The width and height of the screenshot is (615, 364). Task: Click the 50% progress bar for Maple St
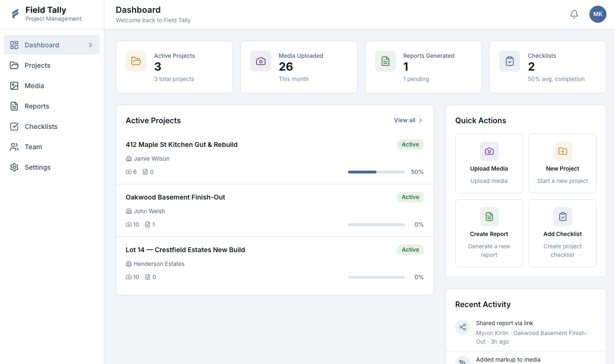(376, 172)
